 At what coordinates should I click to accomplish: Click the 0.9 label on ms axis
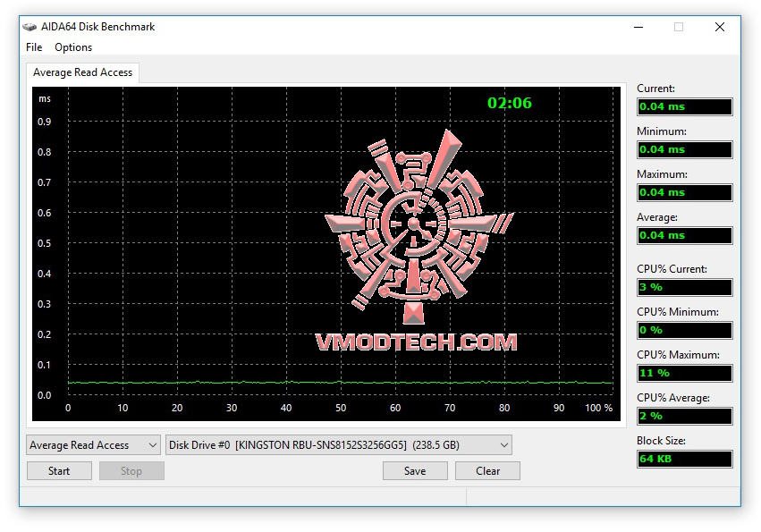point(44,122)
